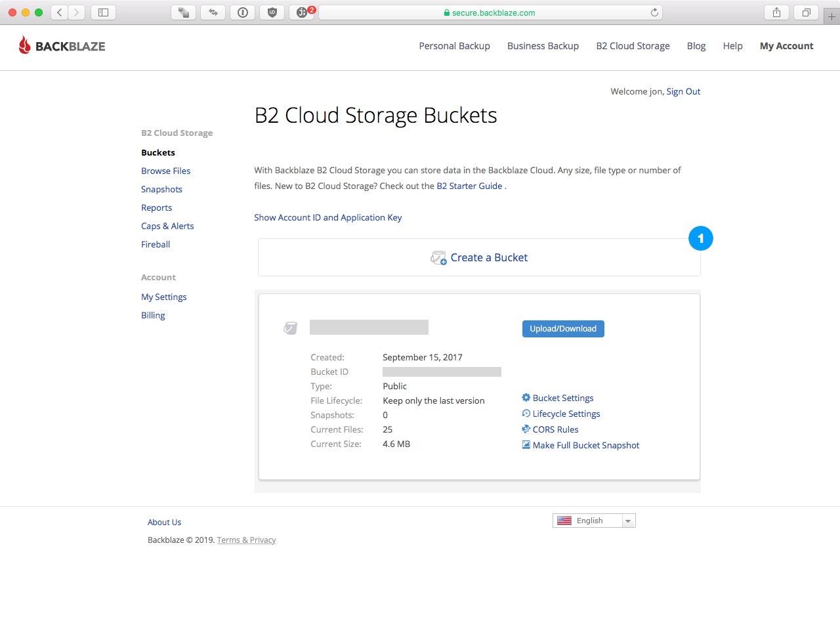Click the 'Keep only the last version' text
The image size is (840, 621).
point(434,400)
